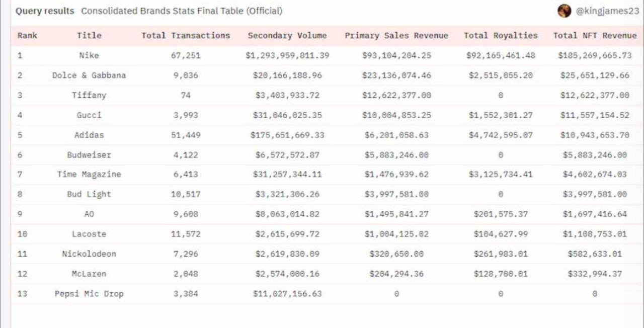The image size is (644, 328).
Task: Select the Dolce & Gabbana title cell
Action: coord(89,75)
